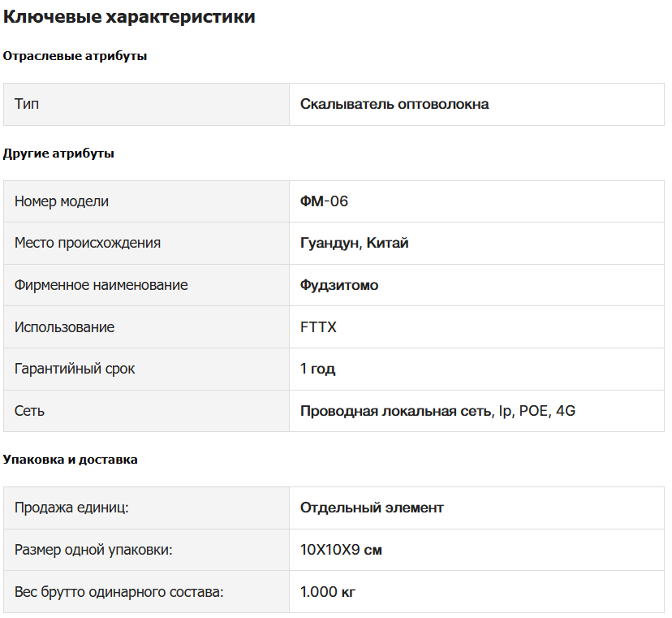Click the "Вес брутто одинарного состава:" label
This screenshot has height=618, width=672.
point(118,592)
